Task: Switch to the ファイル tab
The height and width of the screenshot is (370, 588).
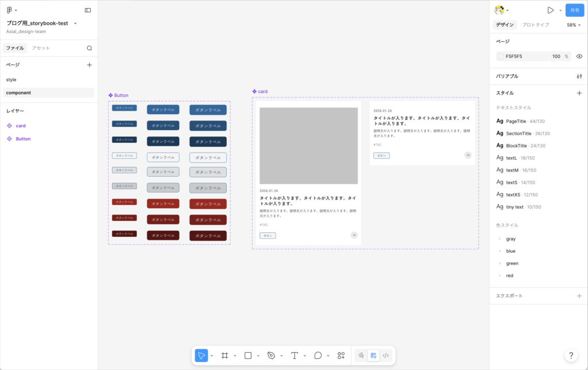Action: pyautogui.click(x=15, y=48)
